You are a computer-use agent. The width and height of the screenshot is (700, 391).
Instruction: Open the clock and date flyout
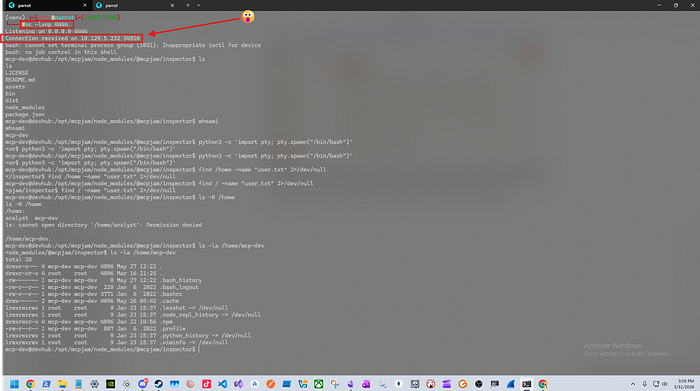(685, 384)
